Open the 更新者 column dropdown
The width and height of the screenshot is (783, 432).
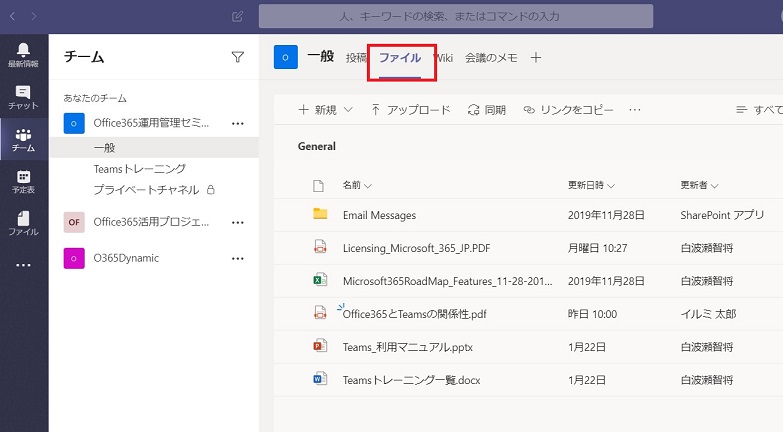[x=699, y=185]
